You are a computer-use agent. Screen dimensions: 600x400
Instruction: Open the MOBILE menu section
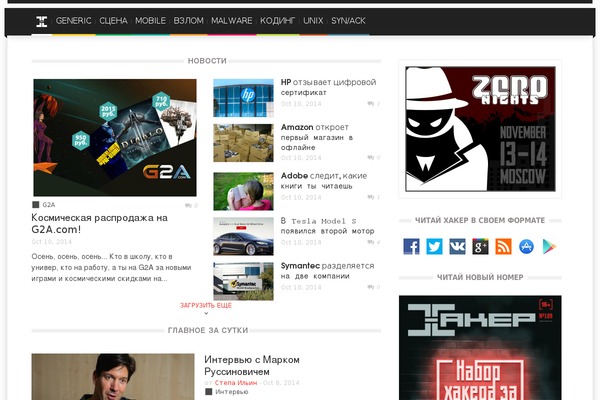[150, 21]
